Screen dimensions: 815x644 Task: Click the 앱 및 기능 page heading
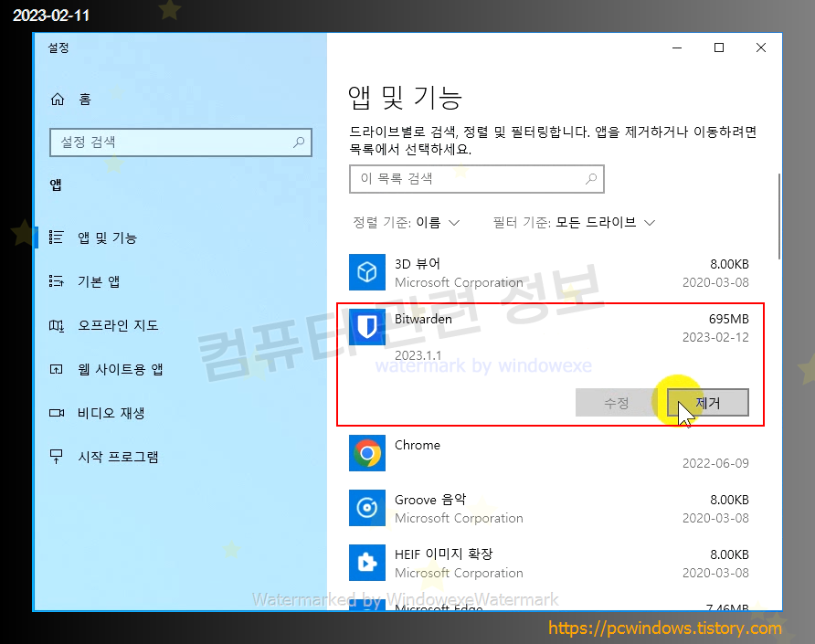pos(405,97)
